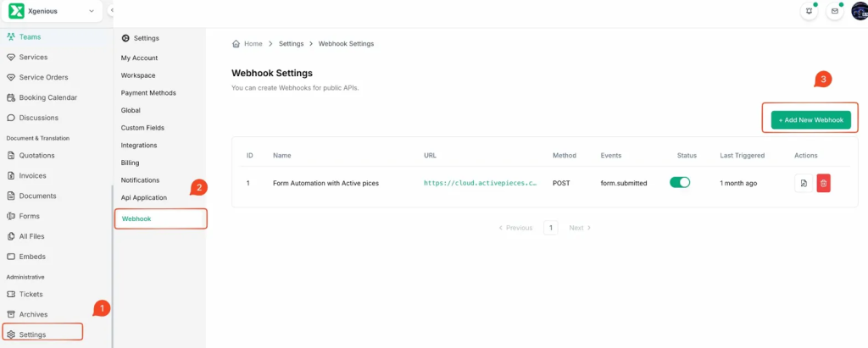Open the notifications bell icon
The image size is (868, 348).
coord(810,11)
